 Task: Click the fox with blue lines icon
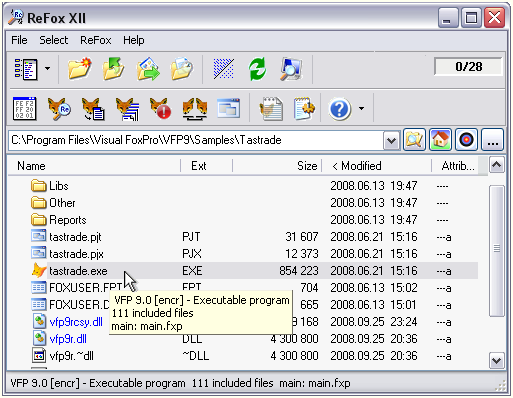tap(127, 109)
